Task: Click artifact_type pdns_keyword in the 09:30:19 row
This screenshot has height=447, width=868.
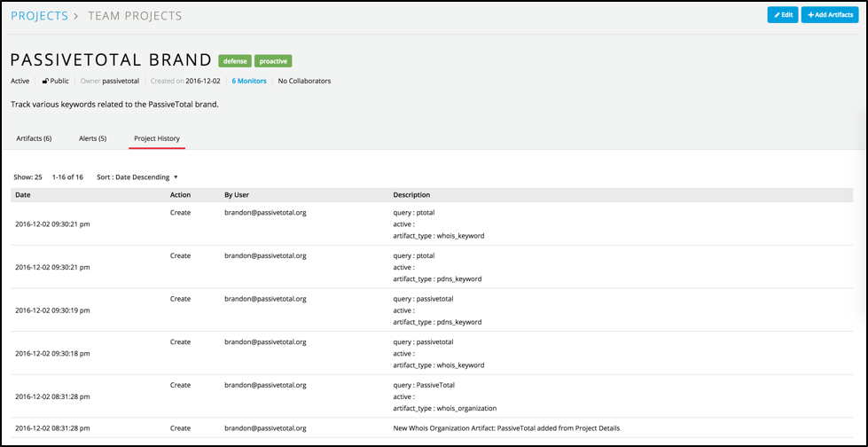Action: pyautogui.click(x=437, y=322)
